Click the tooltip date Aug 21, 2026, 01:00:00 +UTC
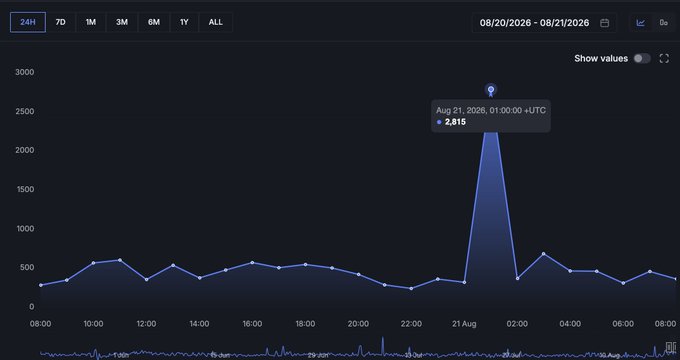Viewport: 680px width, 360px height. click(491, 110)
